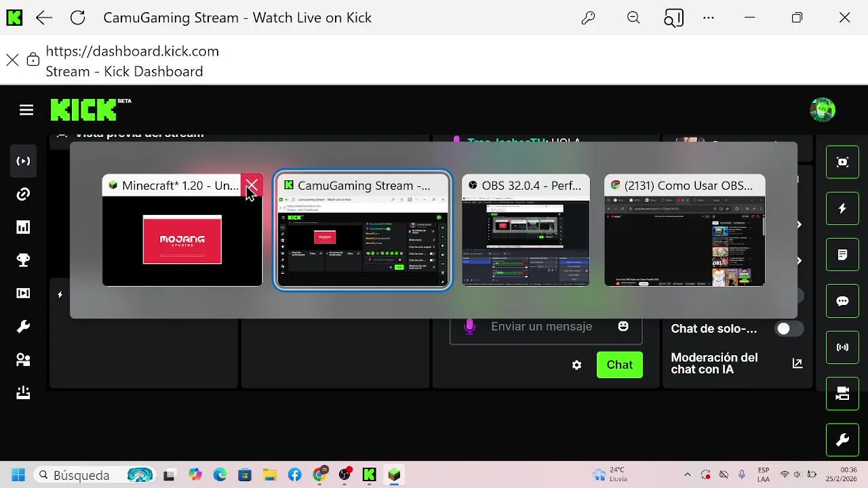The image size is (868, 488).
Task: Click the zoom magnifier icon in title bar
Action: 633,18
